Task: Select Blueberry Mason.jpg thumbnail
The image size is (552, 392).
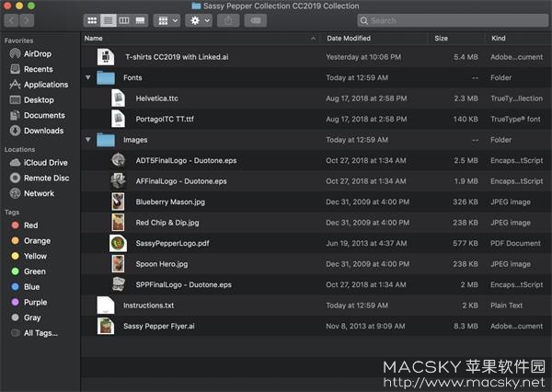Action: coord(118,202)
